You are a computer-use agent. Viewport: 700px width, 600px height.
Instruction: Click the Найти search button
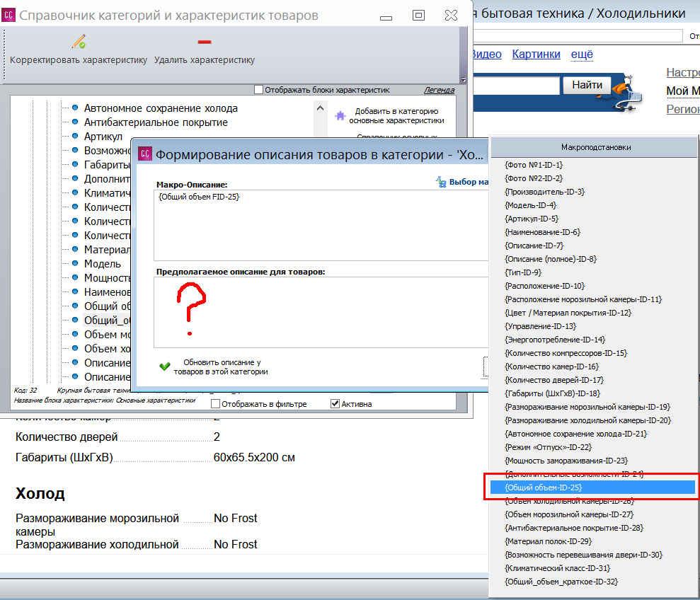587,85
